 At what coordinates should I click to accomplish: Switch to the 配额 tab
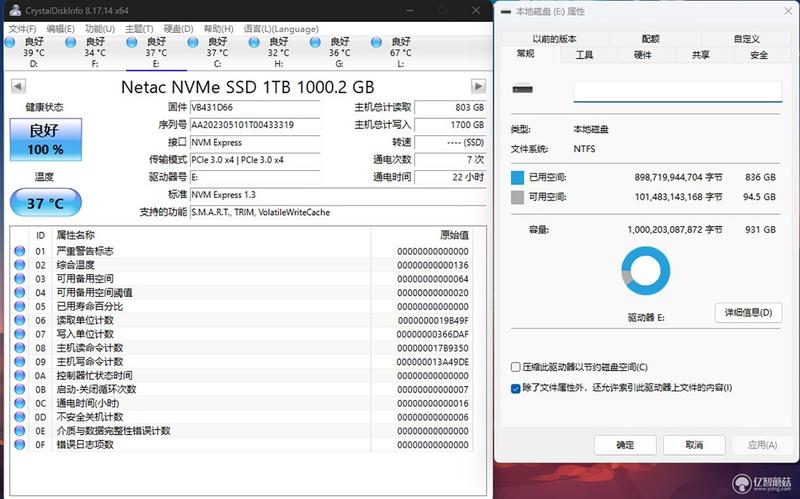(651, 39)
